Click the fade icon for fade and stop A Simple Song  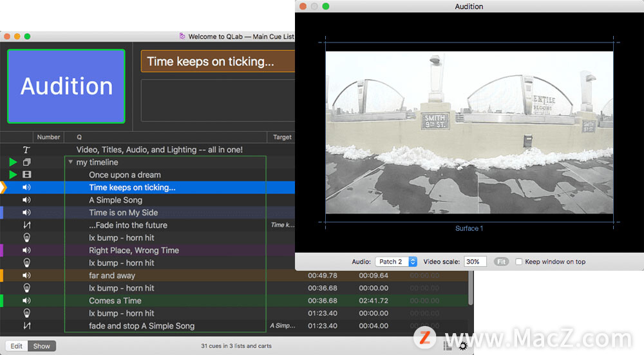click(x=26, y=326)
